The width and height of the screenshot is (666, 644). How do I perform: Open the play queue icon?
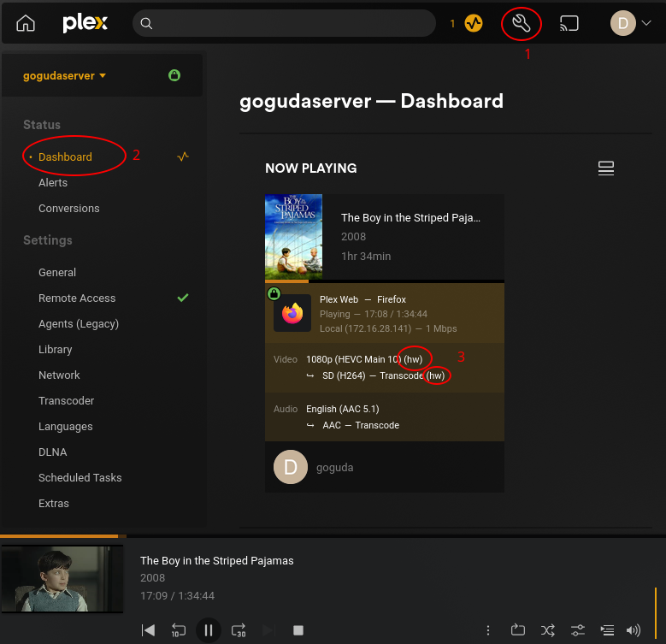607,630
